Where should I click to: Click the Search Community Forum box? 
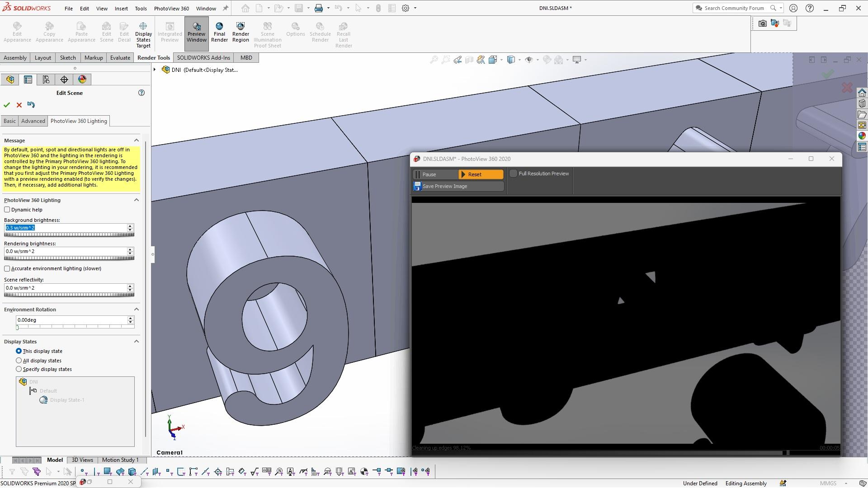click(734, 8)
